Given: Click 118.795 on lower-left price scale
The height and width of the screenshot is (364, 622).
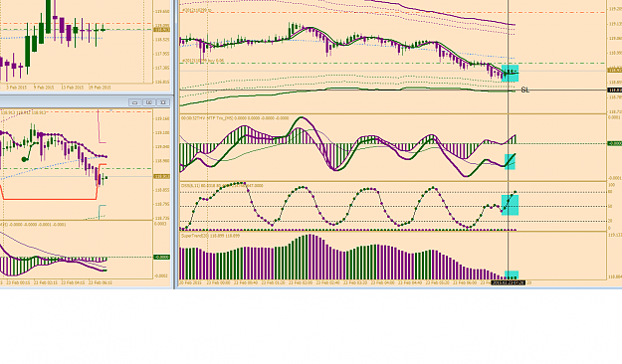Looking at the screenshot, I should [162, 204].
